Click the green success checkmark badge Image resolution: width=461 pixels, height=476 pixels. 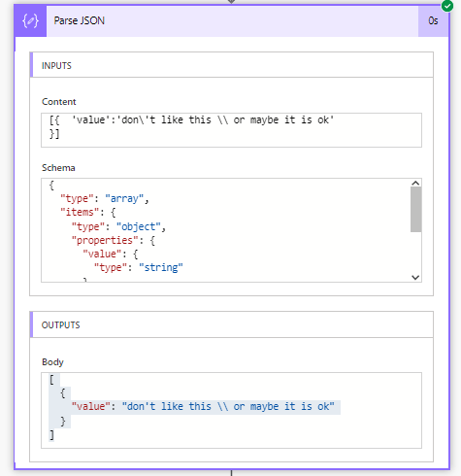tap(447, 6)
